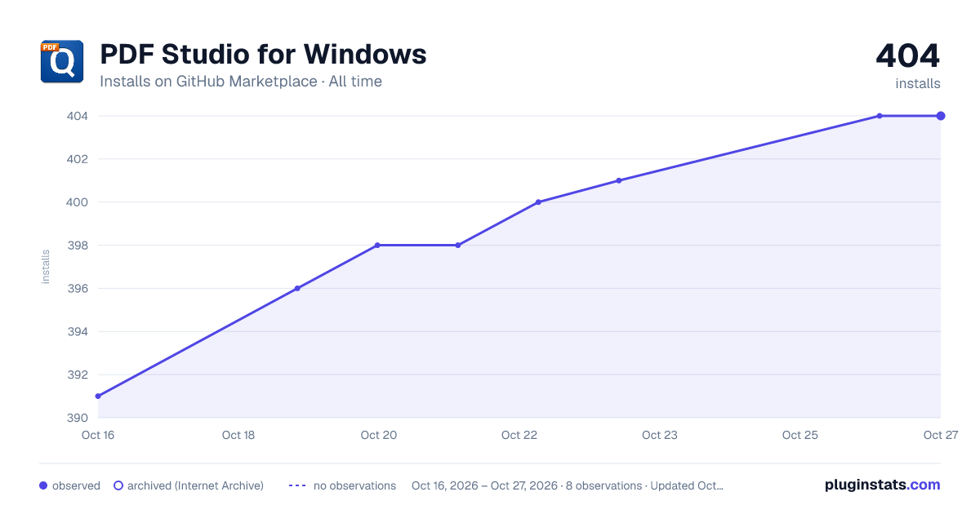Screen dimensions: 980x514
Task: Click the PDF Studio app logo icon
Action: (62, 62)
